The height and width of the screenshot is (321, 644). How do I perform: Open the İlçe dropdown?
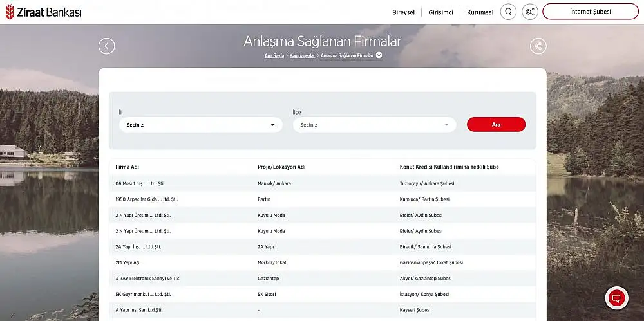click(x=375, y=125)
